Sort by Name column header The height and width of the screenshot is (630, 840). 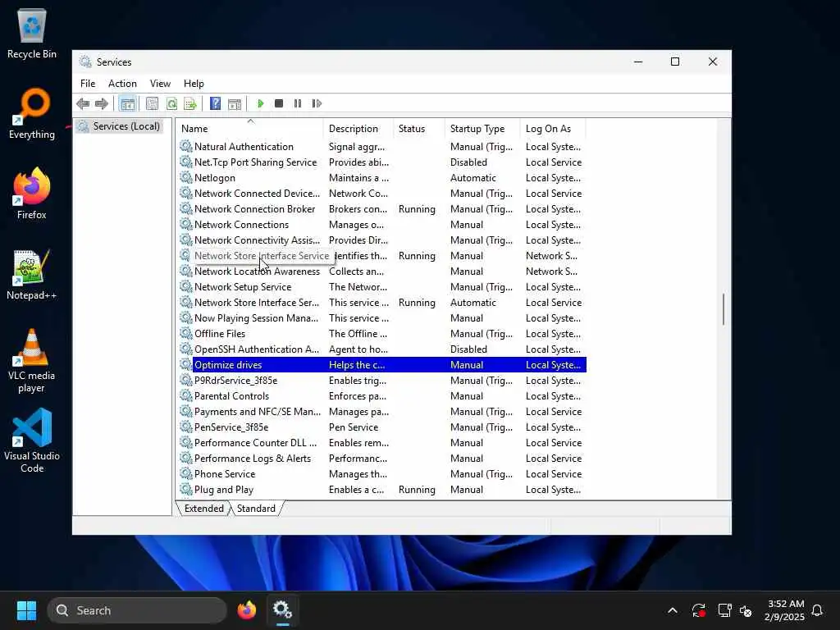pos(249,129)
